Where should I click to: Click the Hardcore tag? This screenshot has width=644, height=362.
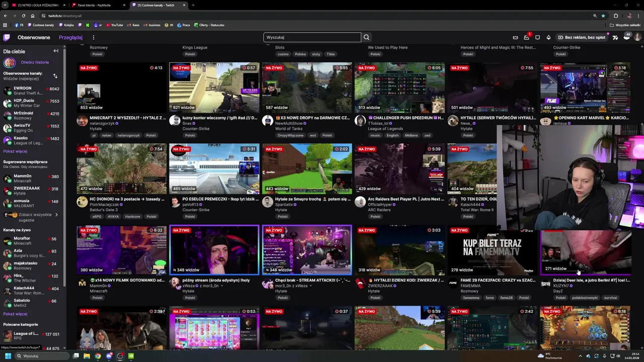132,217
